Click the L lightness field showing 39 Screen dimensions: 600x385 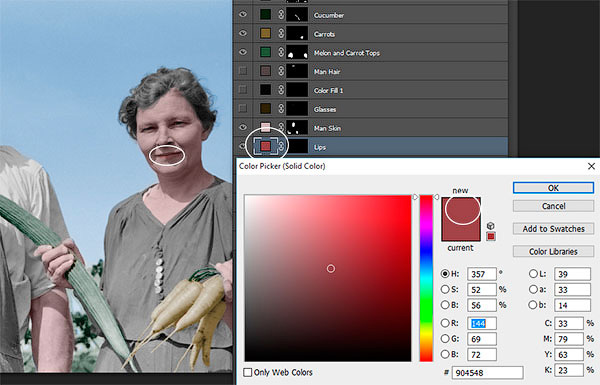point(572,274)
